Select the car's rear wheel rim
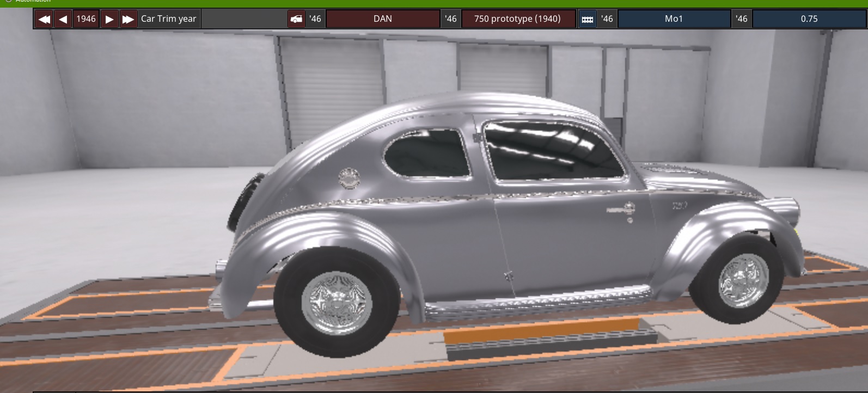This screenshot has height=393, width=868. pos(336,303)
